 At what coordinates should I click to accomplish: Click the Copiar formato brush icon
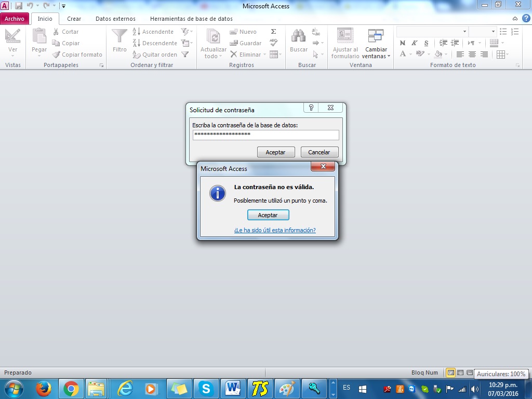56,54
